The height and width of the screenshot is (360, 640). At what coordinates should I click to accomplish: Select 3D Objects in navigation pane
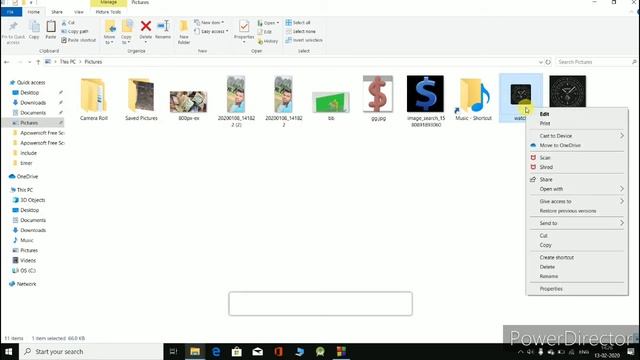tap(33, 200)
